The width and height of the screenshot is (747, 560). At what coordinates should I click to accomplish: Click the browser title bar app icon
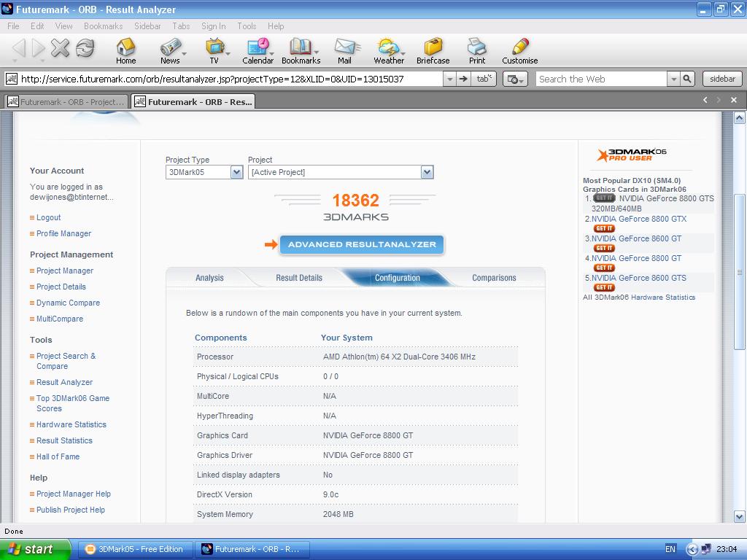click(x=7, y=9)
